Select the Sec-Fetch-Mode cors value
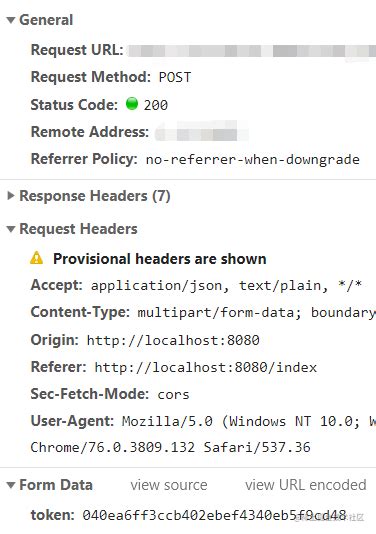This screenshot has width=376, height=534. click(x=173, y=395)
